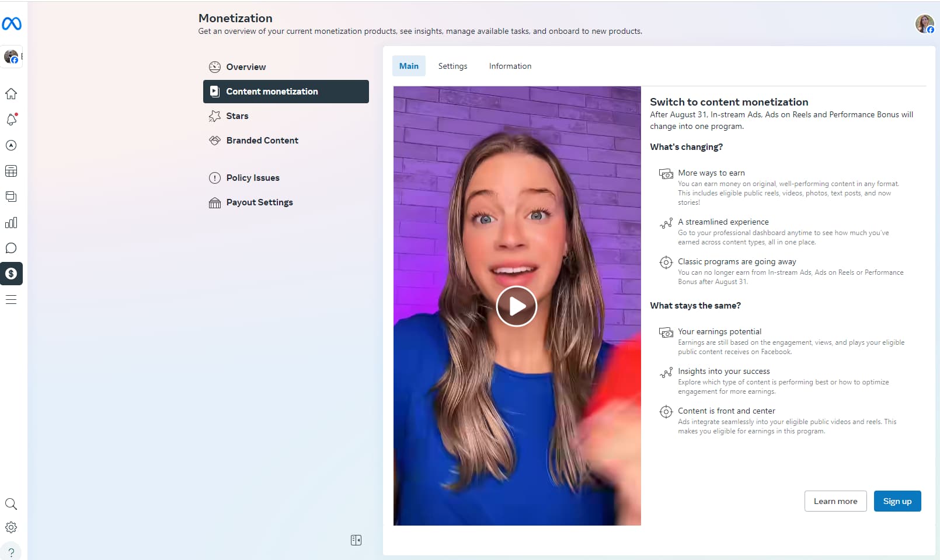
Task: Play the content monetization video
Action: click(x=517, y=306)
